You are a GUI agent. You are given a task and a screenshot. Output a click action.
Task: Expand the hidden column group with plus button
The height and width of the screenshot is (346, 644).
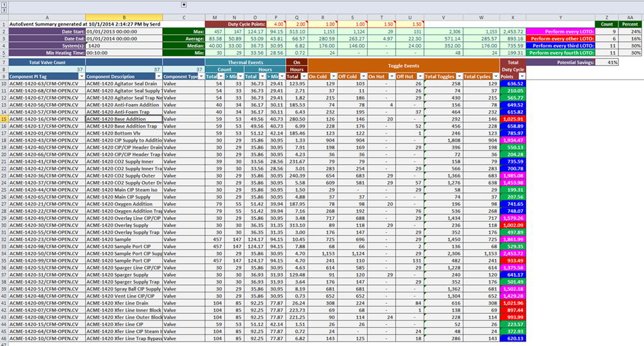(x=184, y=5)
